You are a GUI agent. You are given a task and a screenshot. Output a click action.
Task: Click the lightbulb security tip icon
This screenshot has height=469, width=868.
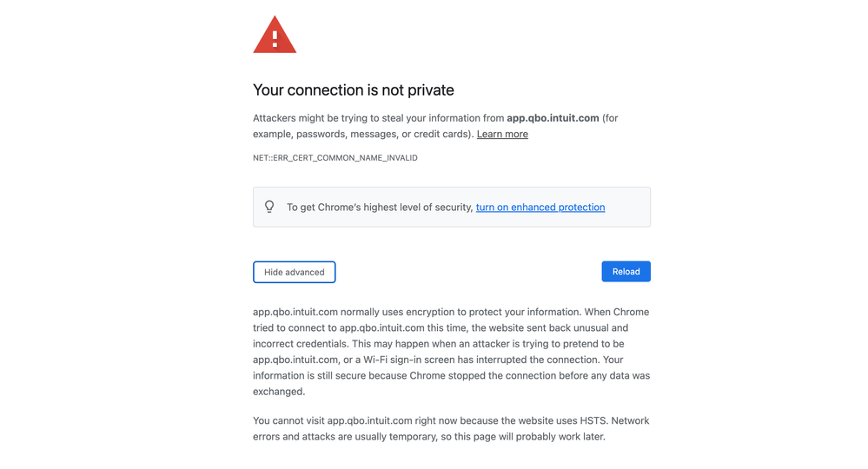click(x=269, y=207)
